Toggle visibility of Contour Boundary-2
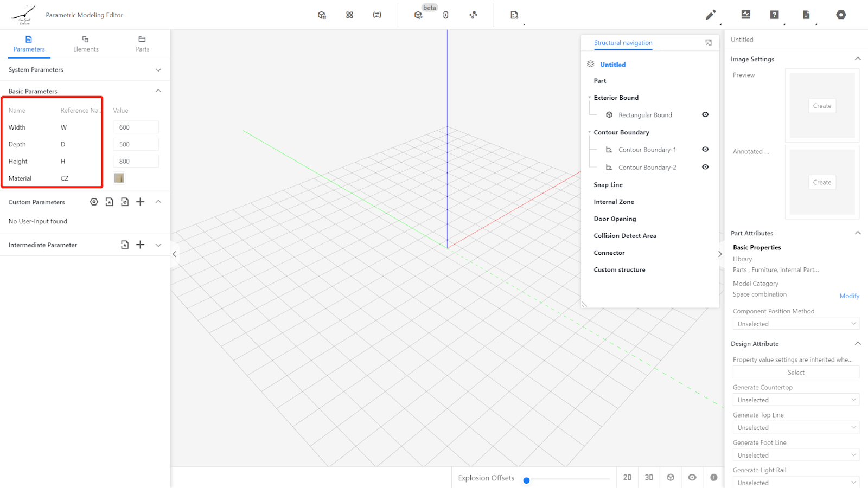The image size is (868, 488). coord(705,167)
